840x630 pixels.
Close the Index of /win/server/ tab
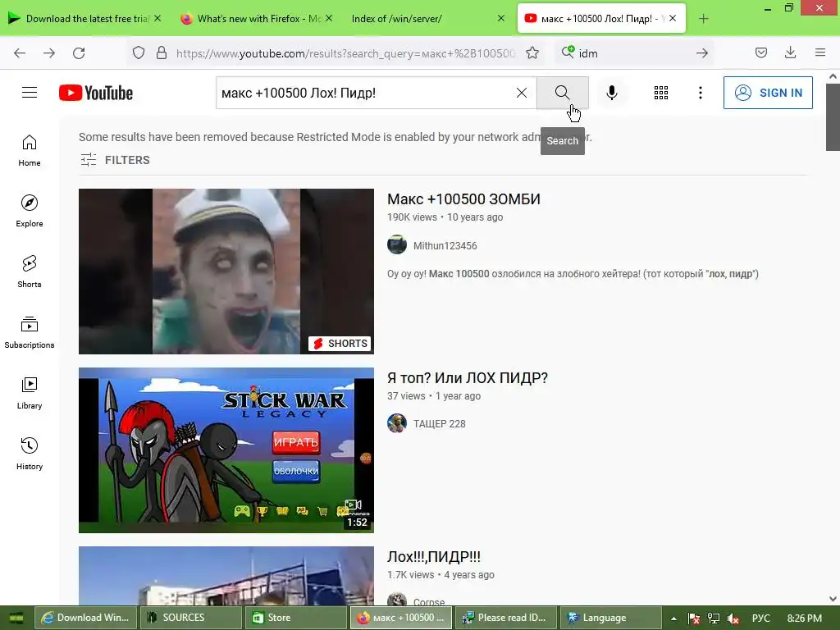[501, 18]
